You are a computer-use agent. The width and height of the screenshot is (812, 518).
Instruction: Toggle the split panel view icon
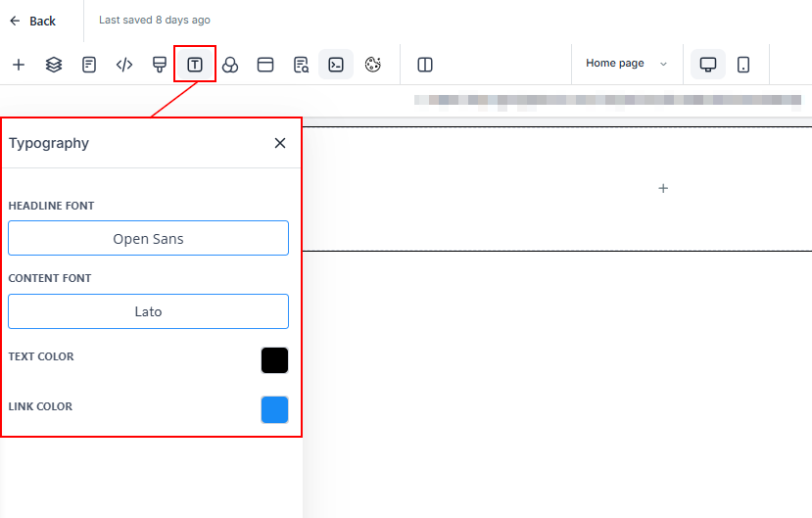pos(425,65)
